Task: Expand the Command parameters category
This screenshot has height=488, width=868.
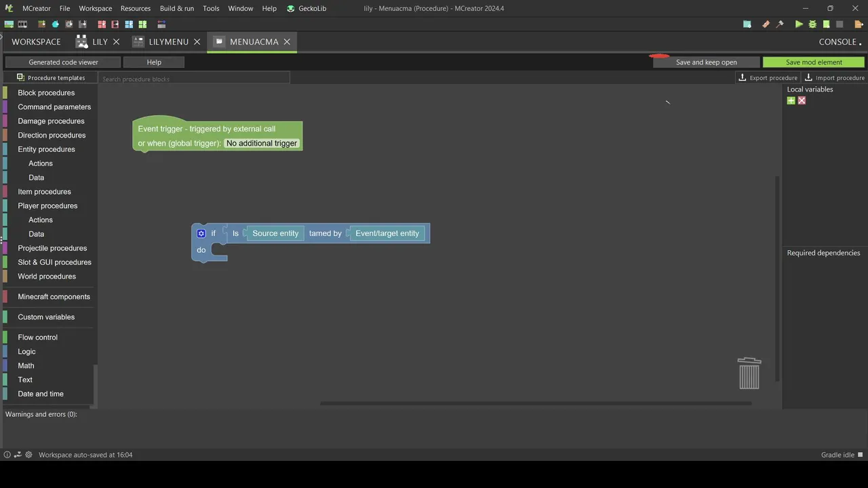Action: [x=54, y=107]
